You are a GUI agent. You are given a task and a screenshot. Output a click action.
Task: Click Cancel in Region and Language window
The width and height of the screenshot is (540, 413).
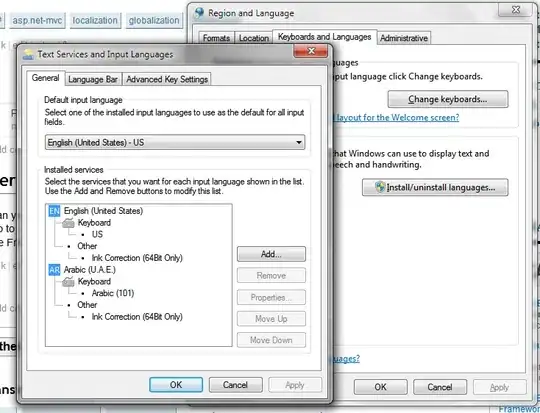click(x=440, y=387)
